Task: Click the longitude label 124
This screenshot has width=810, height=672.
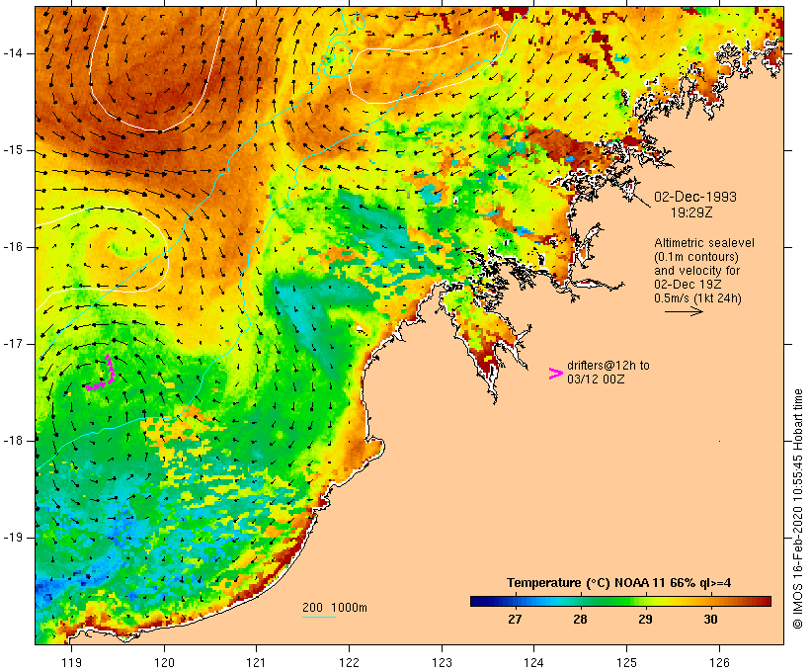Action: [x=533, y=662]
